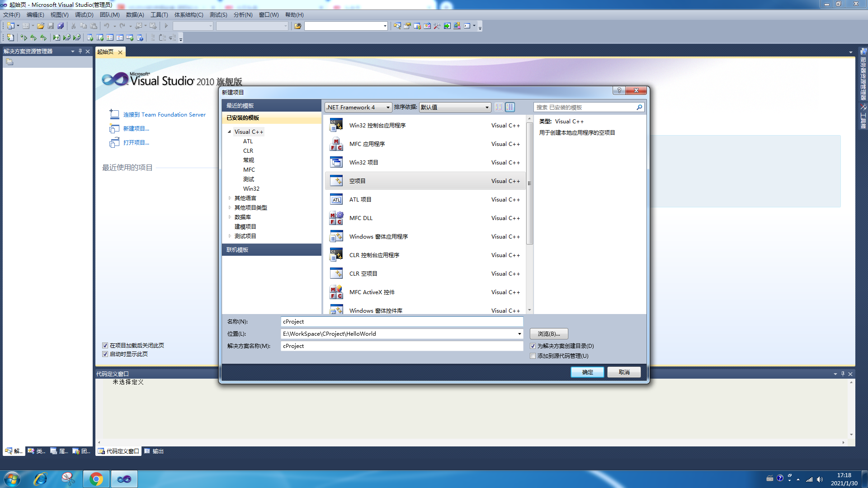
Task: Click the 搜索 已安装的模板 search field
Action: click(x=585, y=108)
